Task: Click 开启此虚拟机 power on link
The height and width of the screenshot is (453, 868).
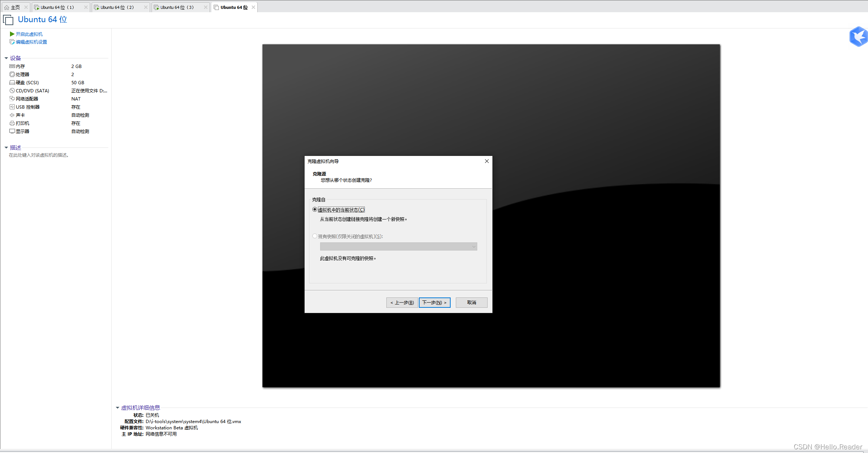Action: coord(29,34)
